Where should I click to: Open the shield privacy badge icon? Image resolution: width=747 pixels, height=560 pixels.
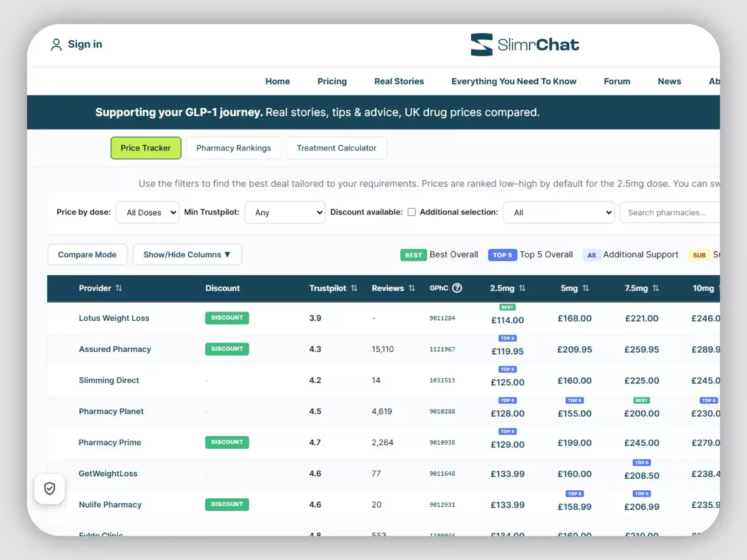click(50, 489)
